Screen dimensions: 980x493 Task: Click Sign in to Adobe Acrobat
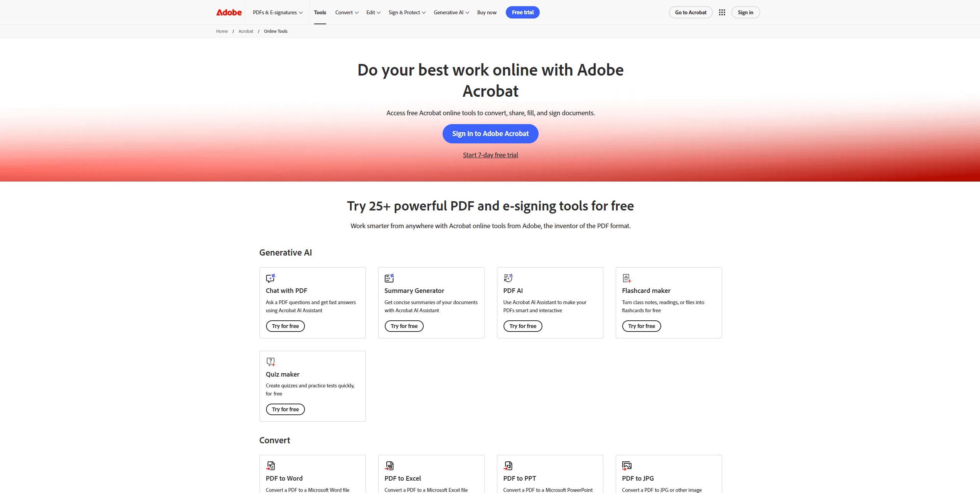coord(490,134)
